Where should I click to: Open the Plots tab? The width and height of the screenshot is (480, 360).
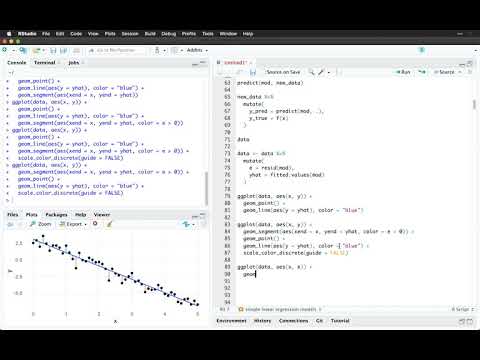coord(32,214)
